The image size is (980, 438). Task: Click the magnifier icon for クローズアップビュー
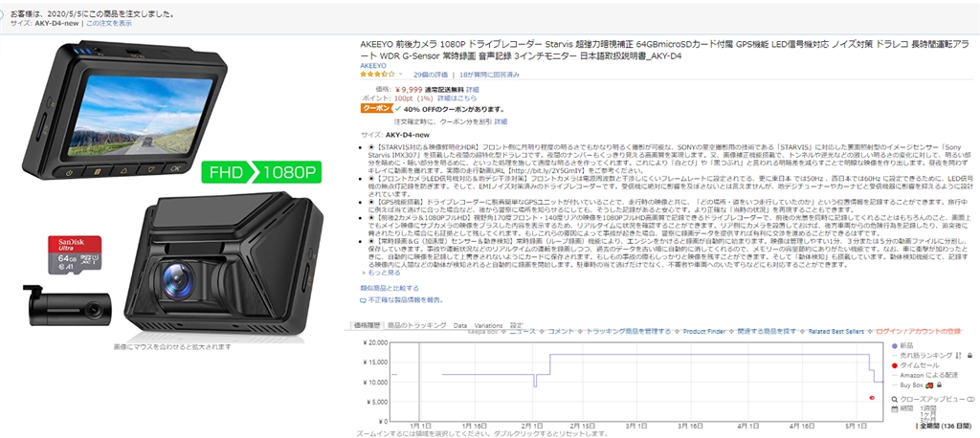point(895,399)
